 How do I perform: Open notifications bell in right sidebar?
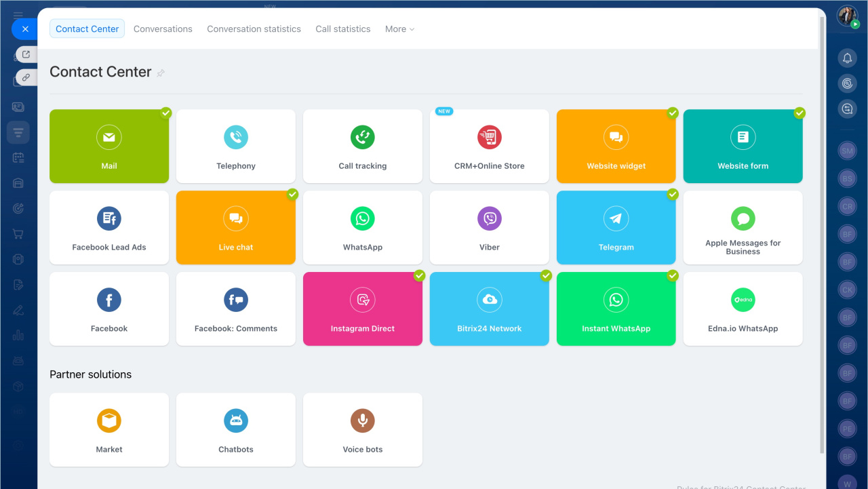click(847, 58)
